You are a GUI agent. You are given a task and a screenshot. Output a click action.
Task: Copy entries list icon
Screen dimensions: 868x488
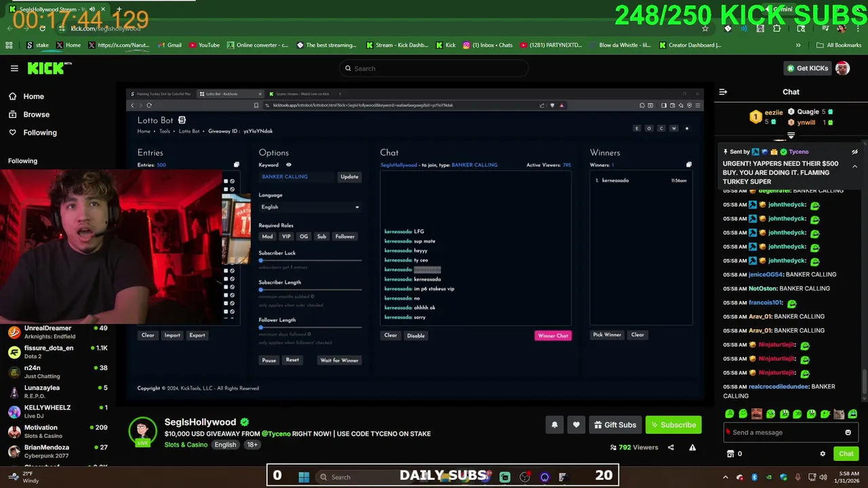236,165
